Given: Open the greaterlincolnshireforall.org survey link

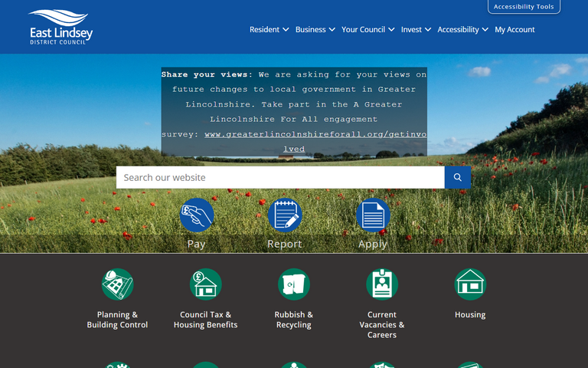Looking at the screenshot, I should pos(314,134).
